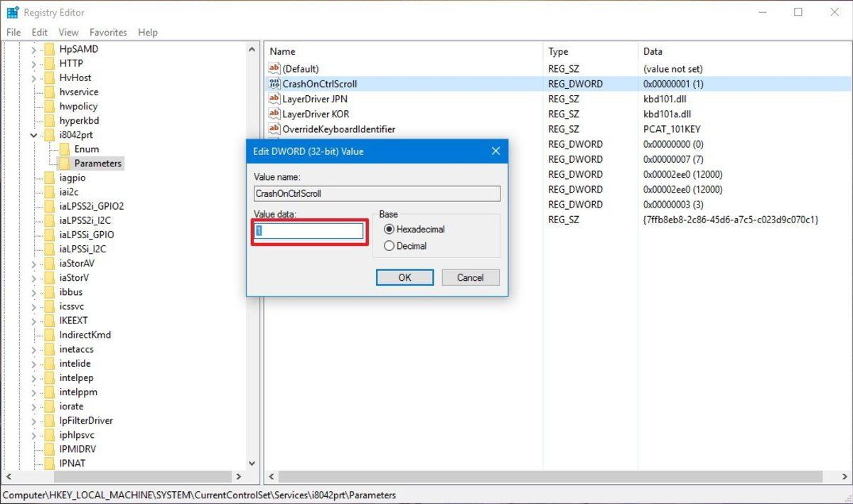Viewport: 853px width, 504px height.
Task: Click the Cancel button
Action: coord(470,277)
